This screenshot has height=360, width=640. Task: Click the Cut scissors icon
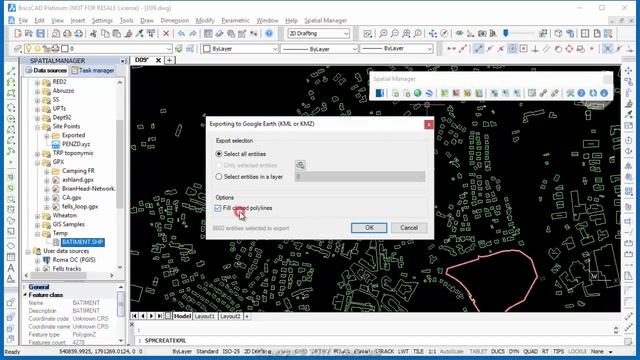93,33
